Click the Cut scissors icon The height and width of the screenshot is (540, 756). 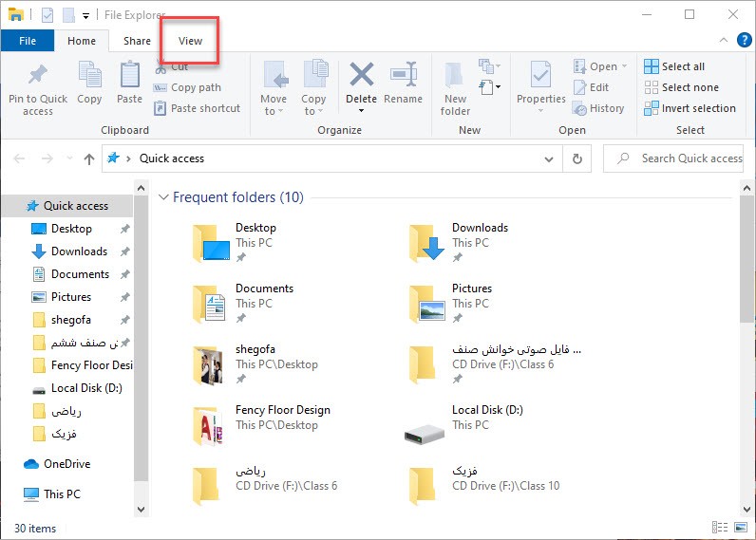tap(161, 67)
